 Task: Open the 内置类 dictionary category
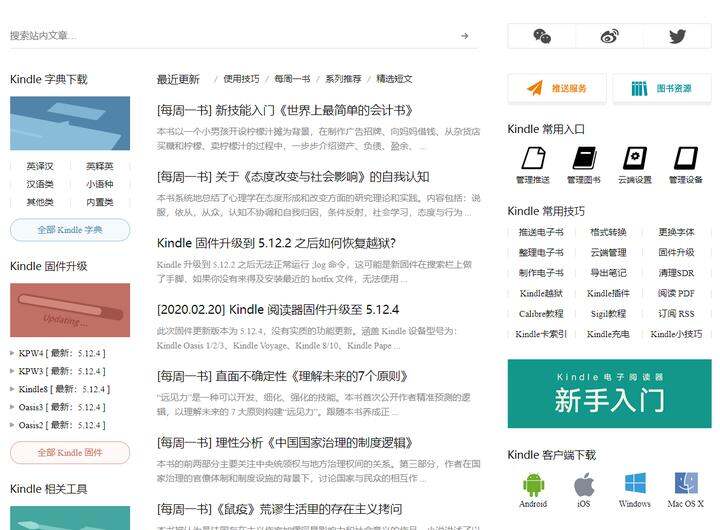click(100, 202)
